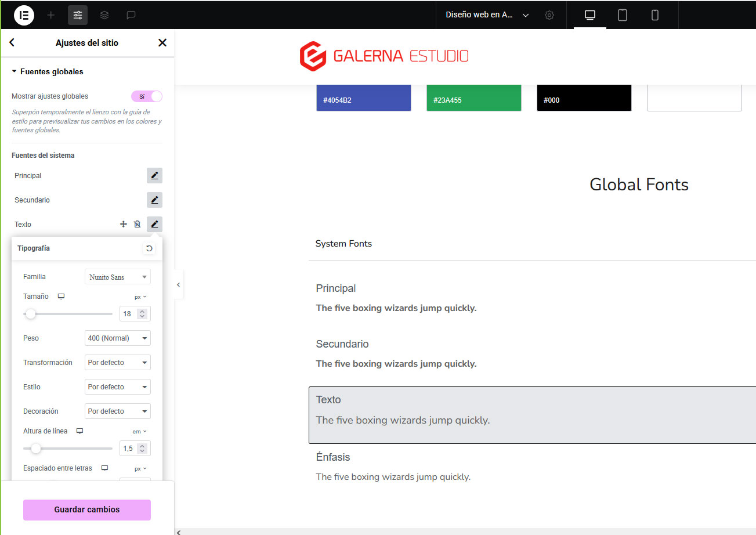Screen dimensions: 756x535
Task: Open the Peso weight dropdown
Action: pyautogui.click(x=117, y=338)
